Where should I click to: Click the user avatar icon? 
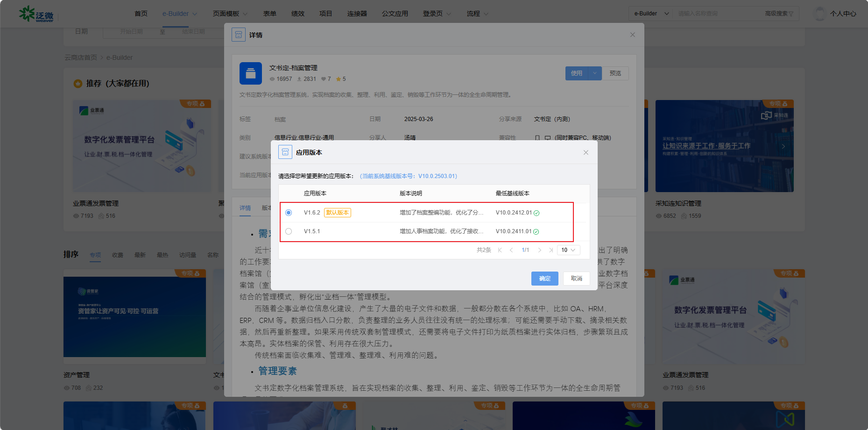point(820,14)
